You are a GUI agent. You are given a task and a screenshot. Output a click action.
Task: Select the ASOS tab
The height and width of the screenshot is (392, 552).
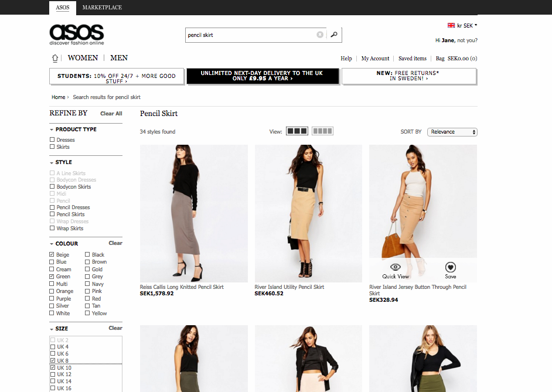pos(63,8)
